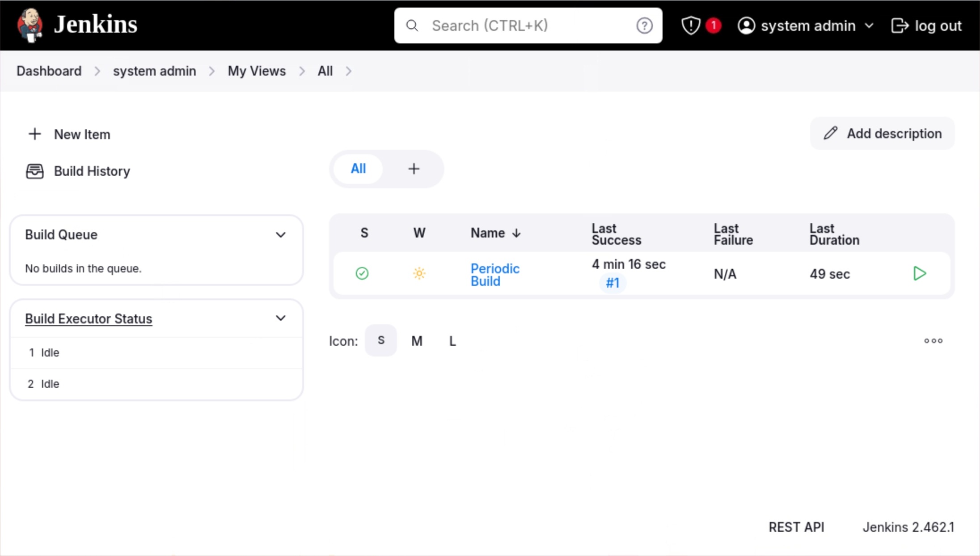Select medium icon size M
Image resolution: width=980 pixels, height=556 pixels.
[x=417, y=341]
